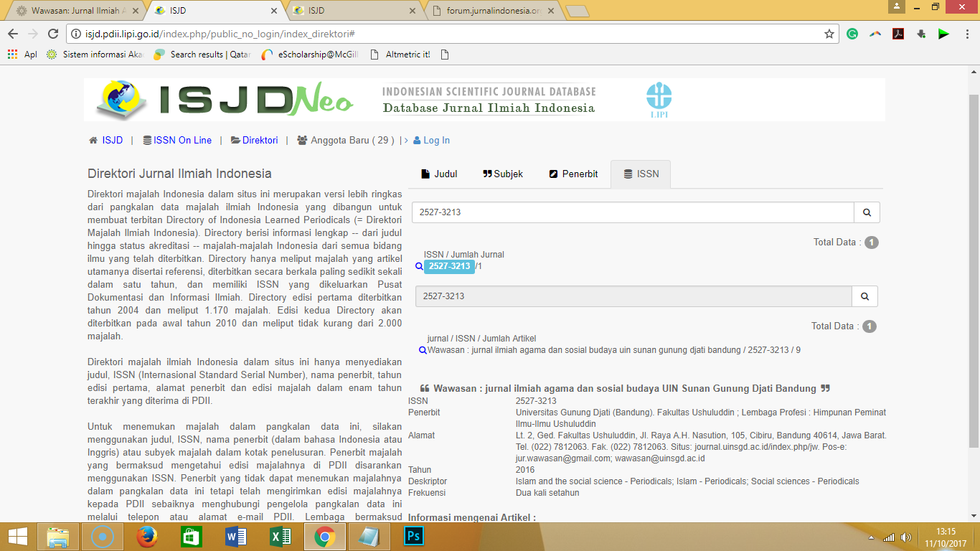Click the bookmark star in address bar

point(829,34)
